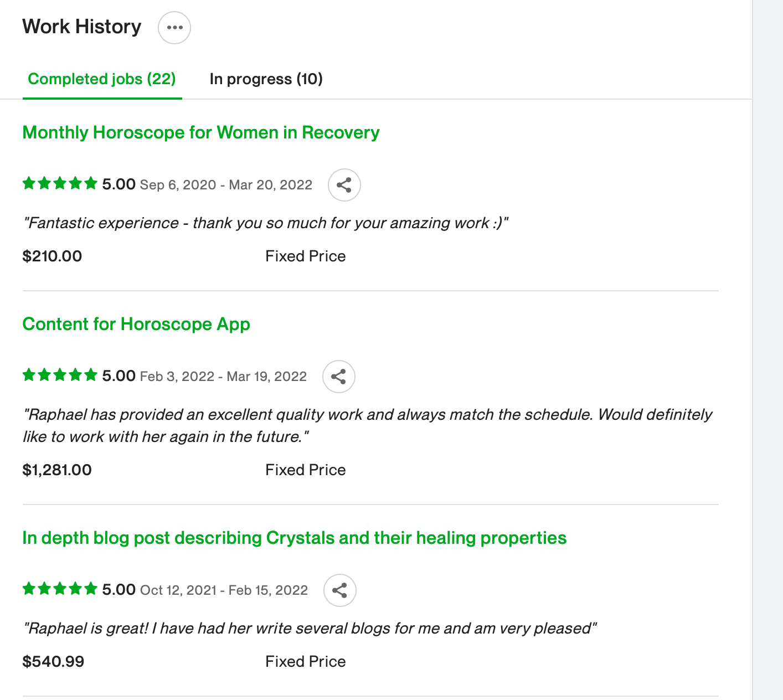Click the $210.00 price text
This screenshot has width=783, height=700.
point(51,255)
